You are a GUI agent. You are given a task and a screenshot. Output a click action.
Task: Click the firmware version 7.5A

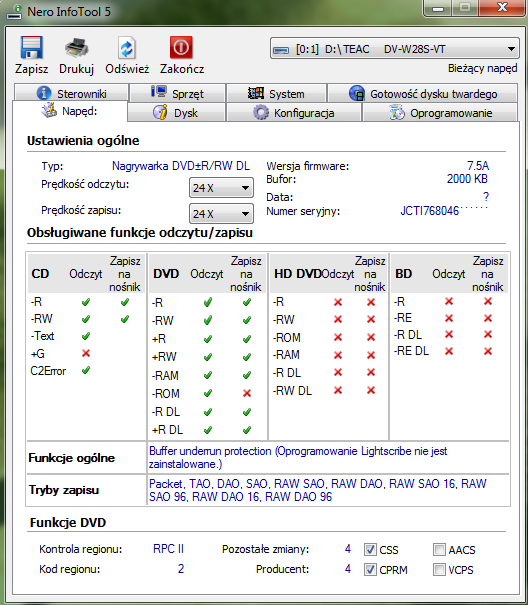[x=478, y=166]
